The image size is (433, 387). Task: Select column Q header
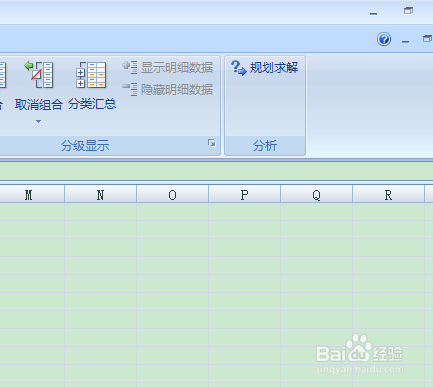click(x=316, y=194)
